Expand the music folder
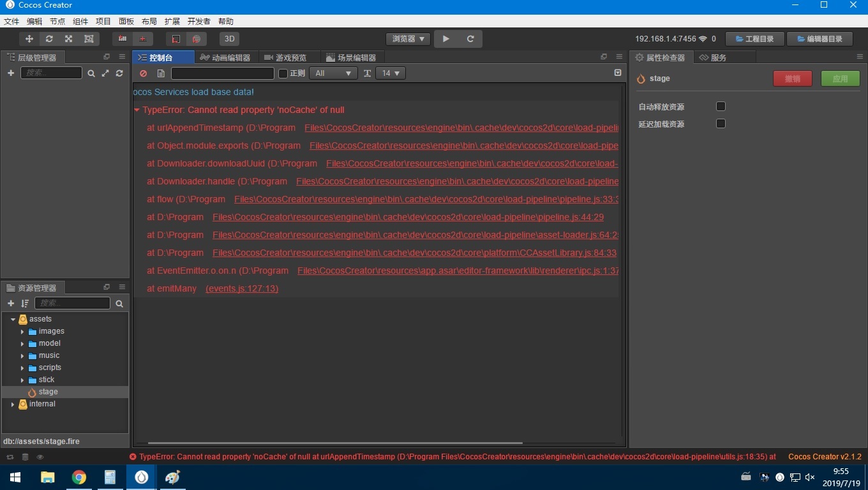This screenshot has width=868, height=490. point(22,356)
